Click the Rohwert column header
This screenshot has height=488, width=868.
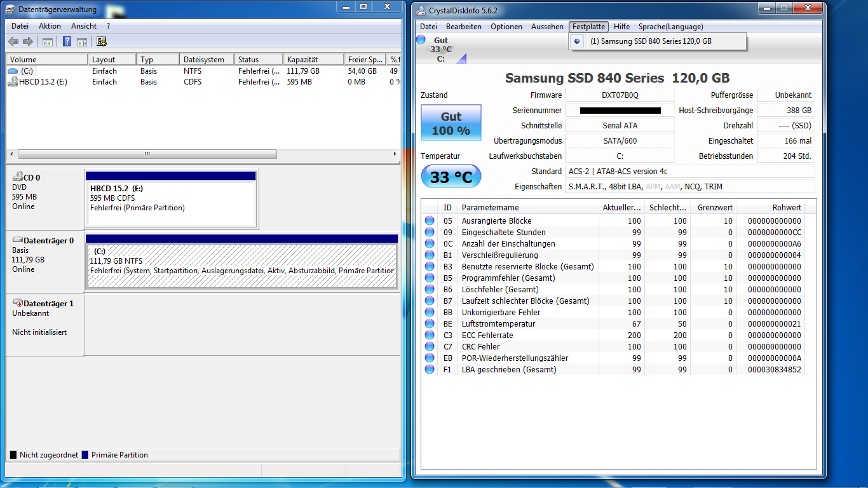pyautogui.click(x=771, y=208)
